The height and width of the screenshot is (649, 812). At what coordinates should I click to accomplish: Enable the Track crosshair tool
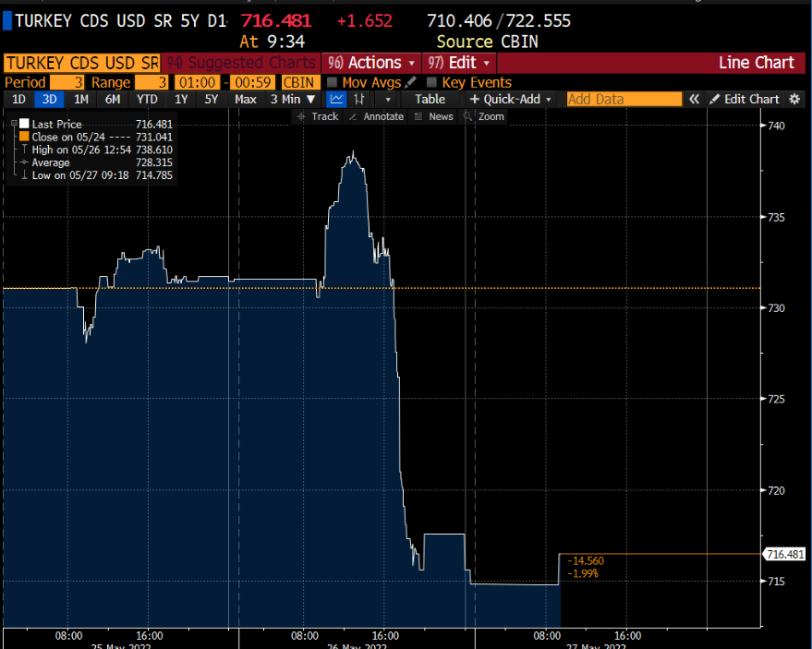point(318,116)
